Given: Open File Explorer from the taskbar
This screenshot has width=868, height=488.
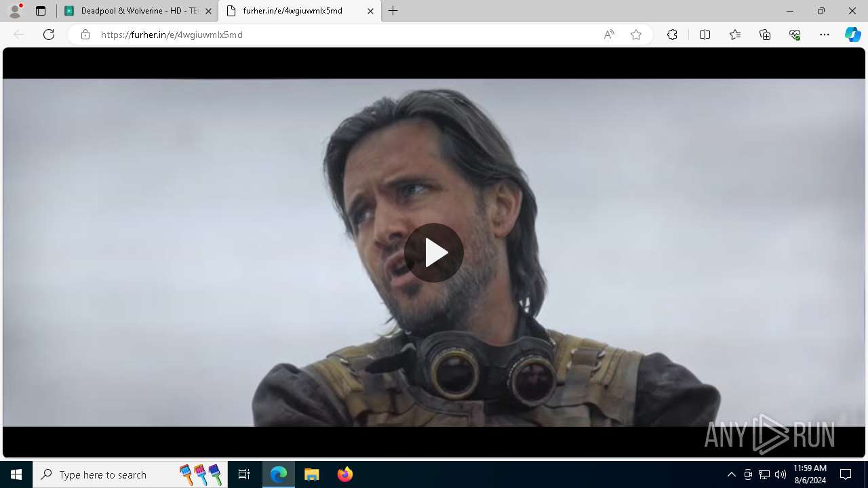Looking at the screenshot, I should point(312,474).
